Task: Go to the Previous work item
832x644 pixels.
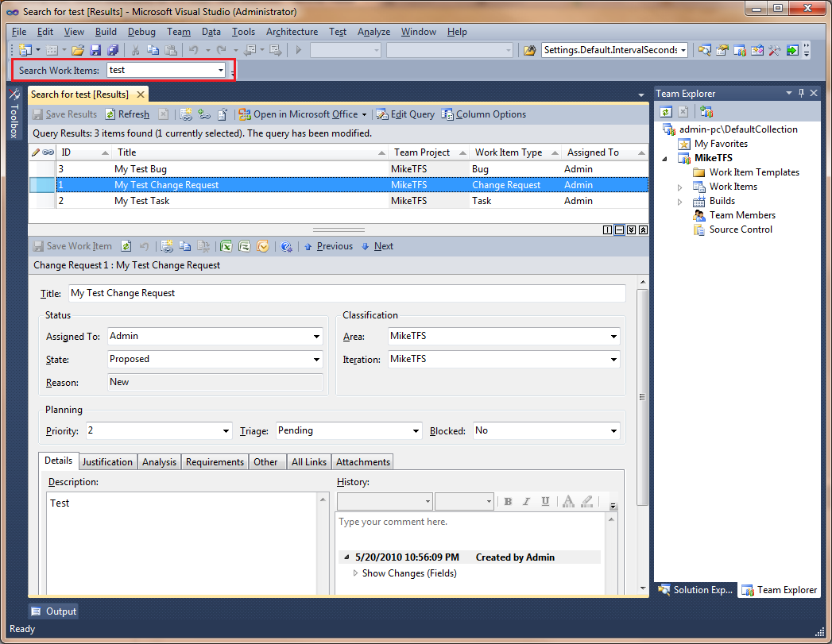Action: (329, 246)
